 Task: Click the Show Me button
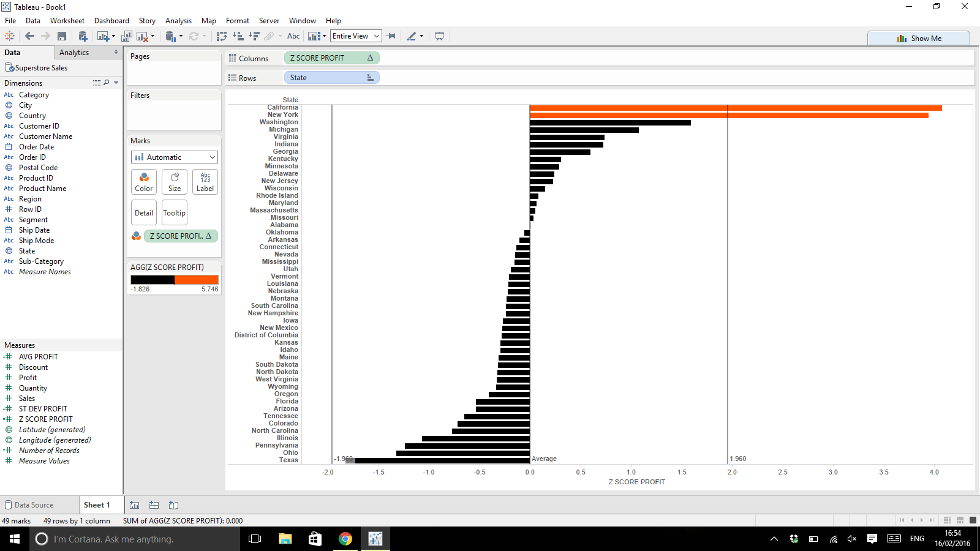click(919, 38)
